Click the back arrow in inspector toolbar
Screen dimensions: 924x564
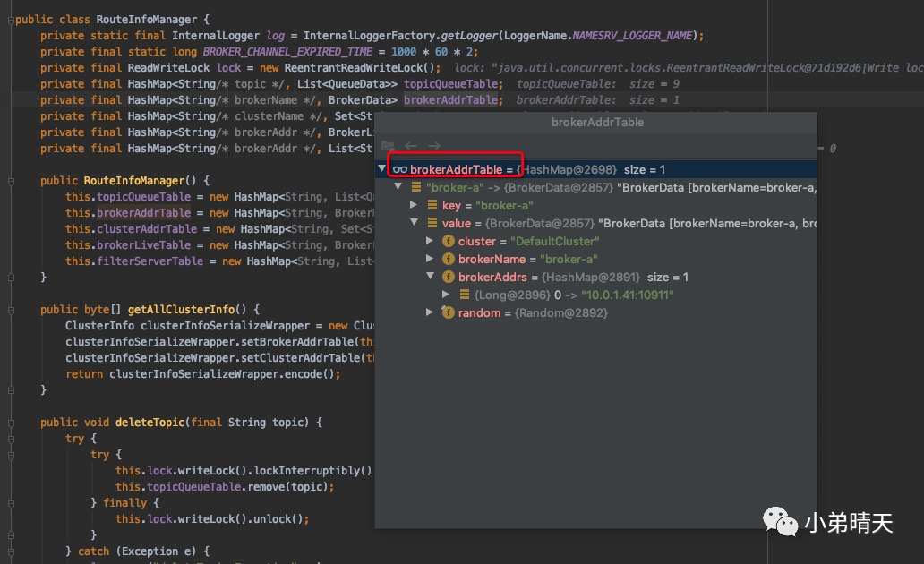(x=411, y=146)
